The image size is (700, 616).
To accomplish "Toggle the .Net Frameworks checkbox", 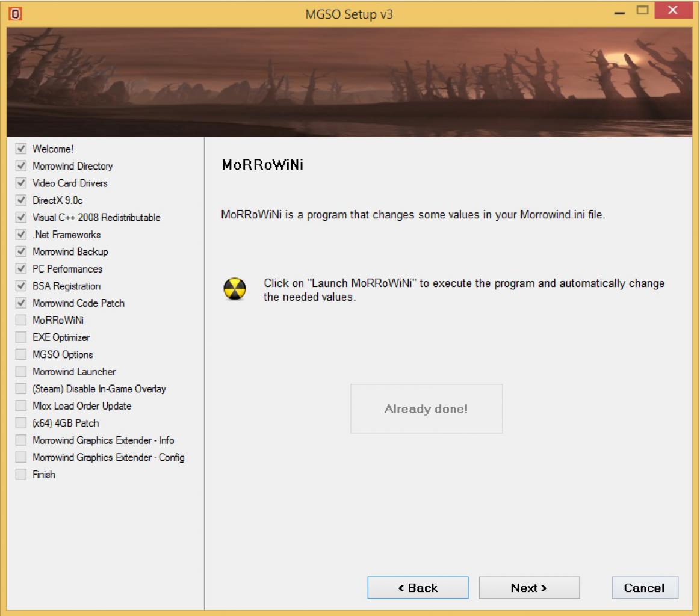I will point(21,234).
